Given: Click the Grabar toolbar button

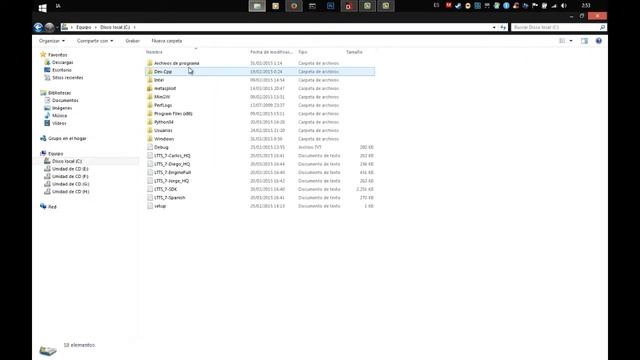Looking at the screenshot, I should tap(132, 41).
